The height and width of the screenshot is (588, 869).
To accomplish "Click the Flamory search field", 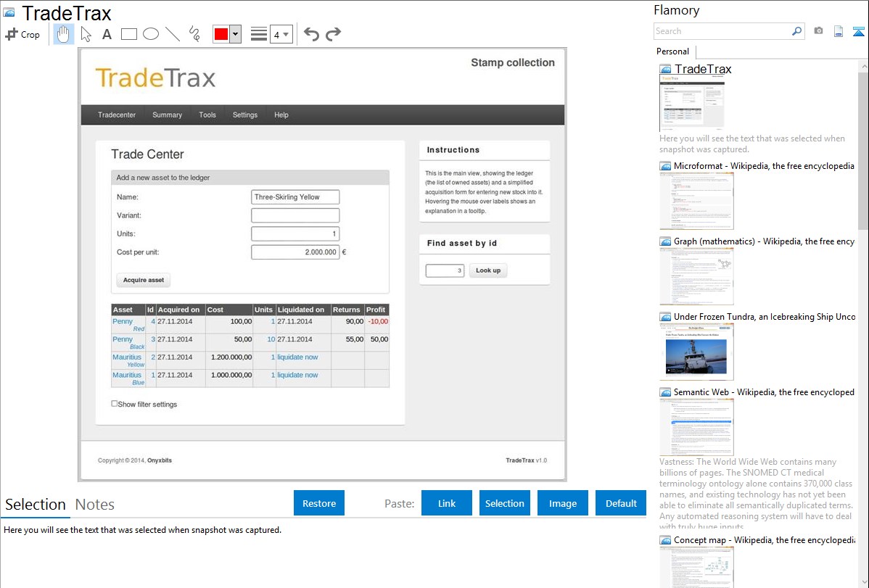I will coord(722,31).
